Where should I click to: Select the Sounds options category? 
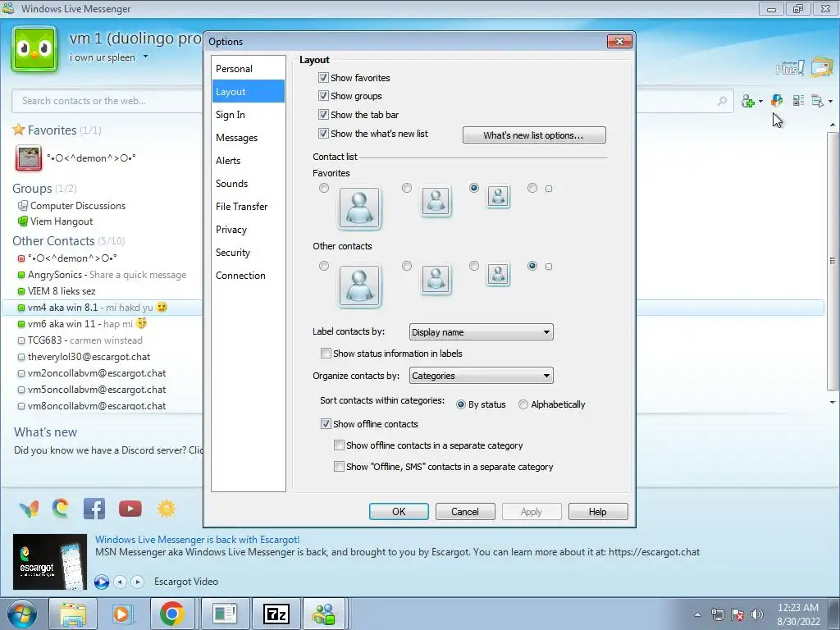click(248, 183)
